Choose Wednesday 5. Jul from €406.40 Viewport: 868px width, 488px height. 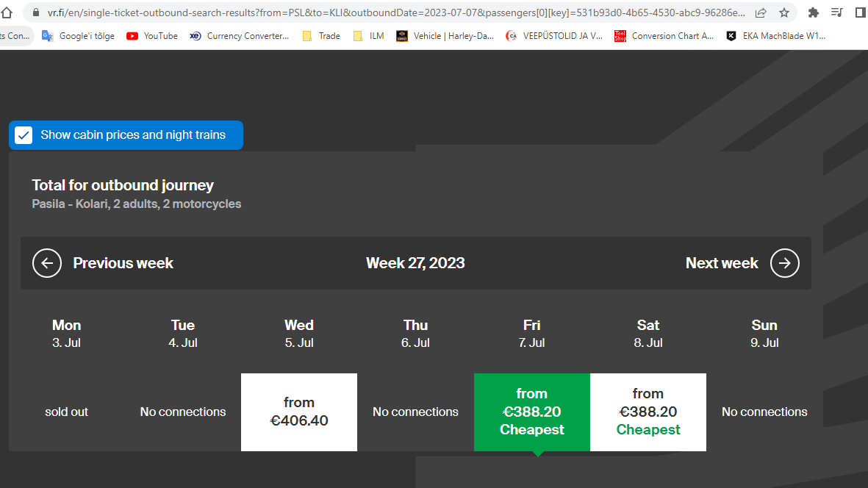pos(298,412)
